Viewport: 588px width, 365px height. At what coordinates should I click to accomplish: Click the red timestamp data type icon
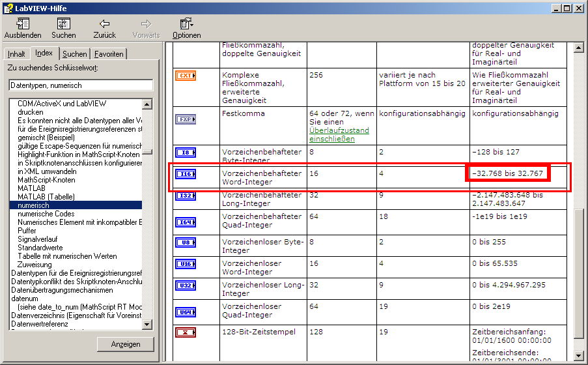[186, 332]
